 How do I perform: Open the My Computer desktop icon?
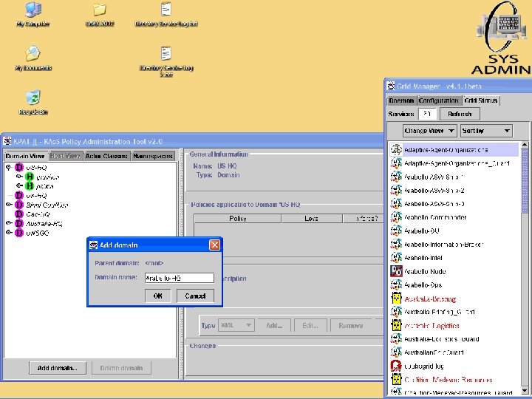(x=33, y=10)
